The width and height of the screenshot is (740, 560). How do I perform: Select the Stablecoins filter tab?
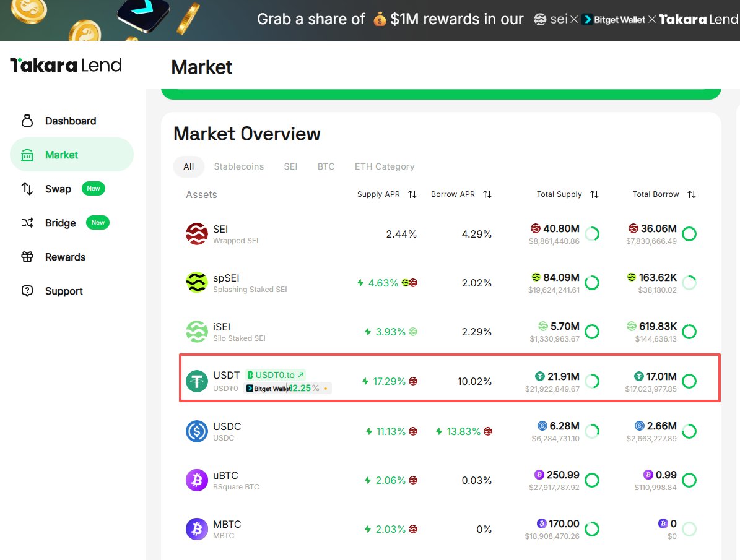click(x=238, y=166)
